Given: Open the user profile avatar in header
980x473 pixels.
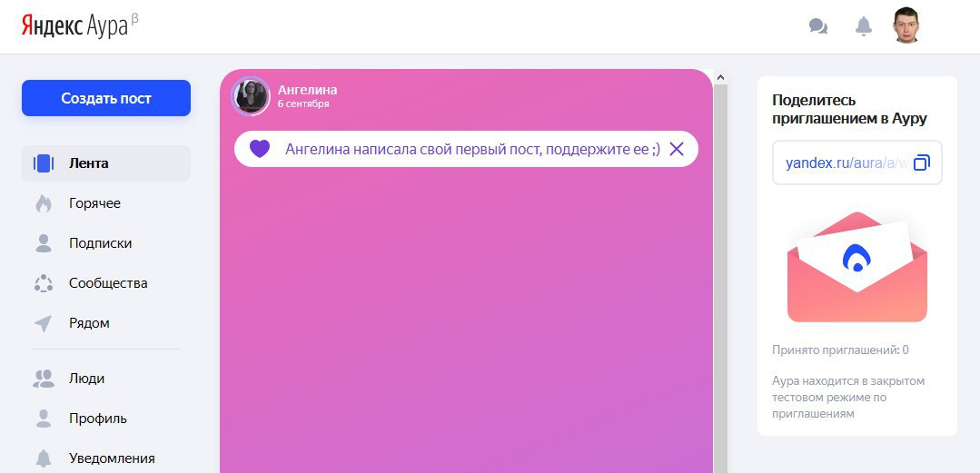Looking at the screenshot, I should pos(906,25).
